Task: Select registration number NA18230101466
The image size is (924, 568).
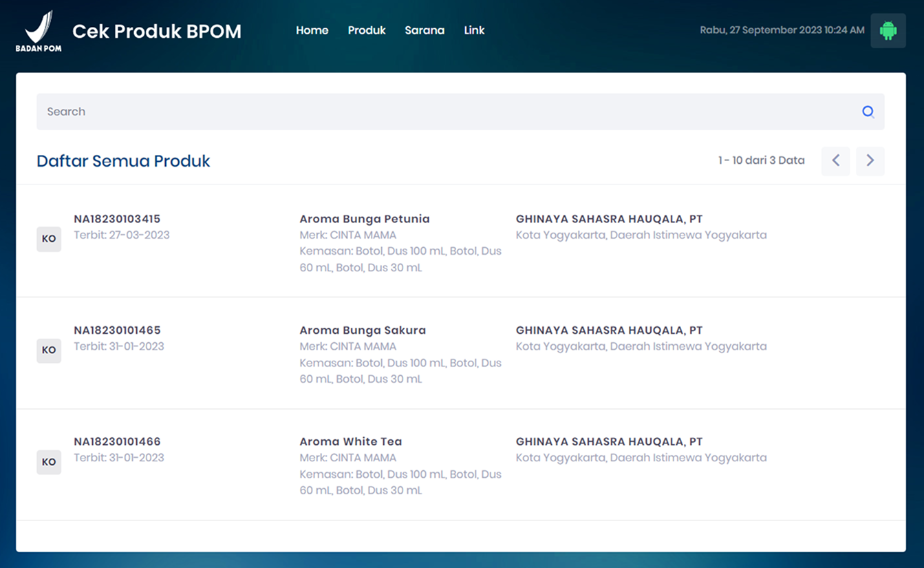Action: [117, 442]
